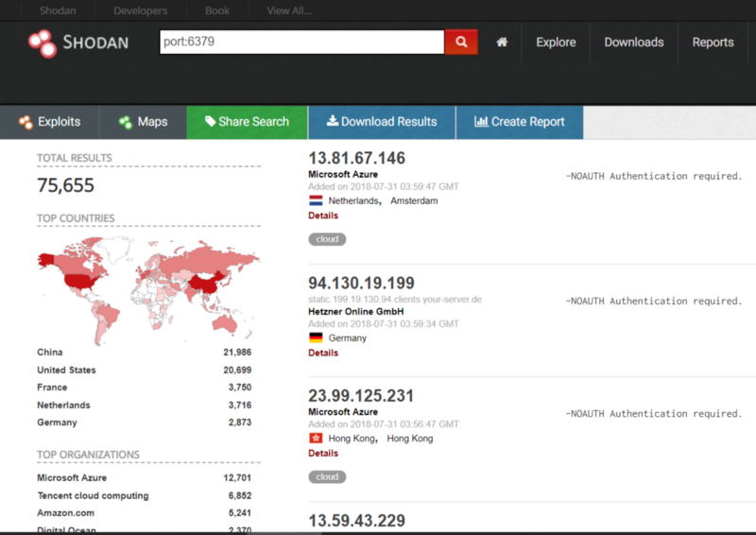Click the Shodan logo icon

pos(42,43)
